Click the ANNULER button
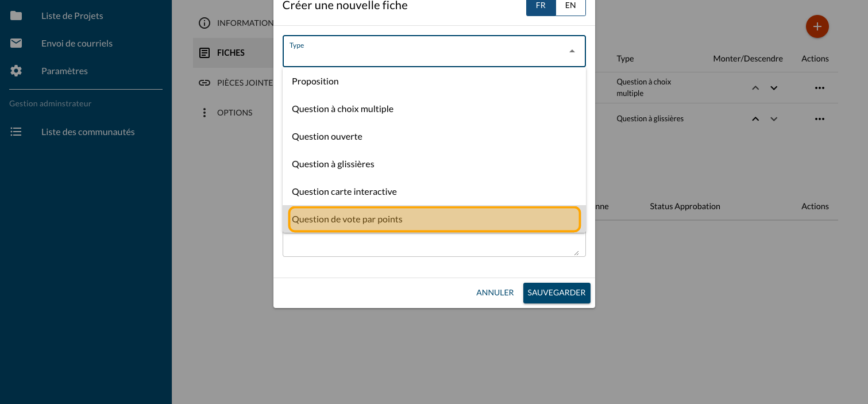This screenshot has width=868, height=404. 495,293
